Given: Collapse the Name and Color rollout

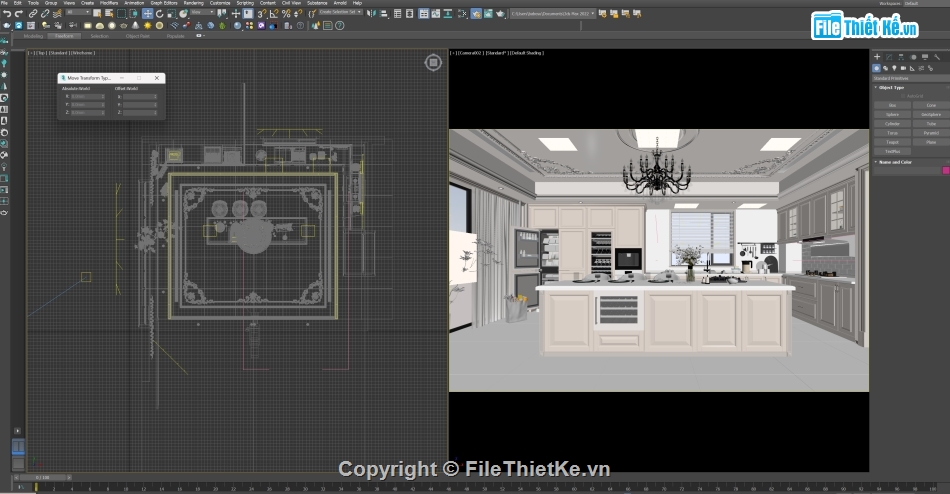Looking at the screenshot, I should 895,162.
